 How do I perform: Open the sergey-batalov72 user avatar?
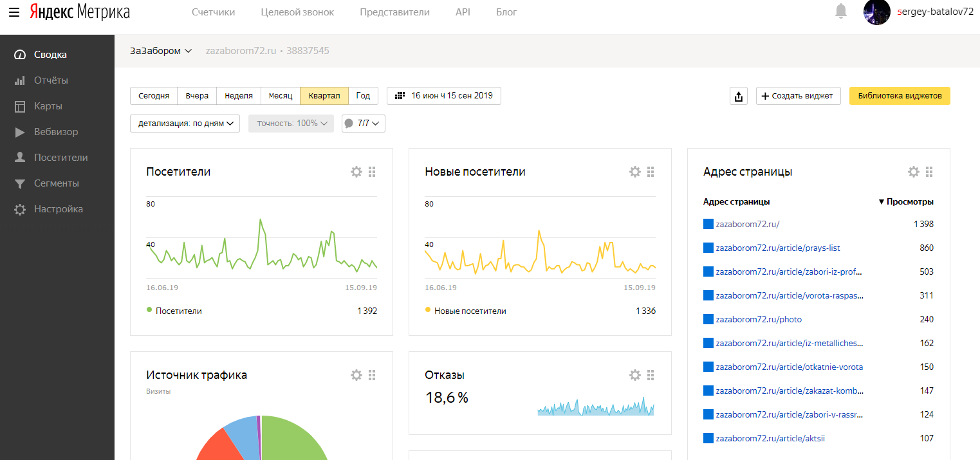(x=876, y=12)
